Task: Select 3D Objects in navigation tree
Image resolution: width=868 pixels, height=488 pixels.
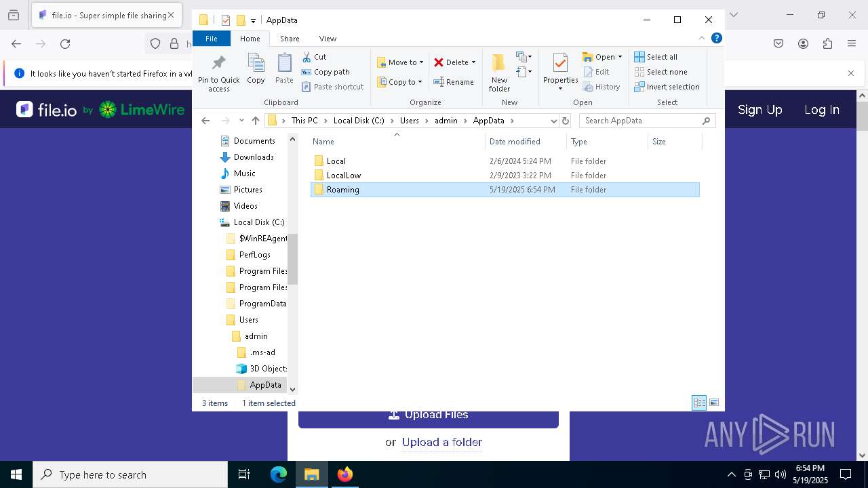Action: (x=261, y=369)
